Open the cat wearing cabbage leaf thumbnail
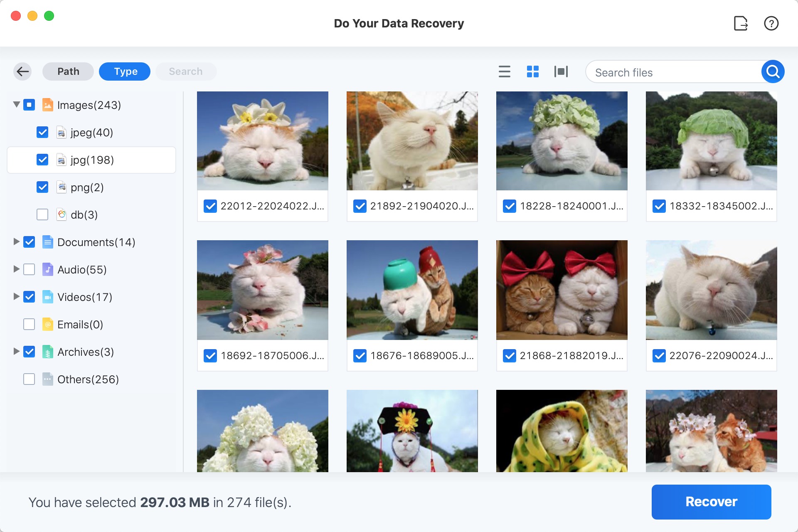The image size is (798, 532). (712, 141)
